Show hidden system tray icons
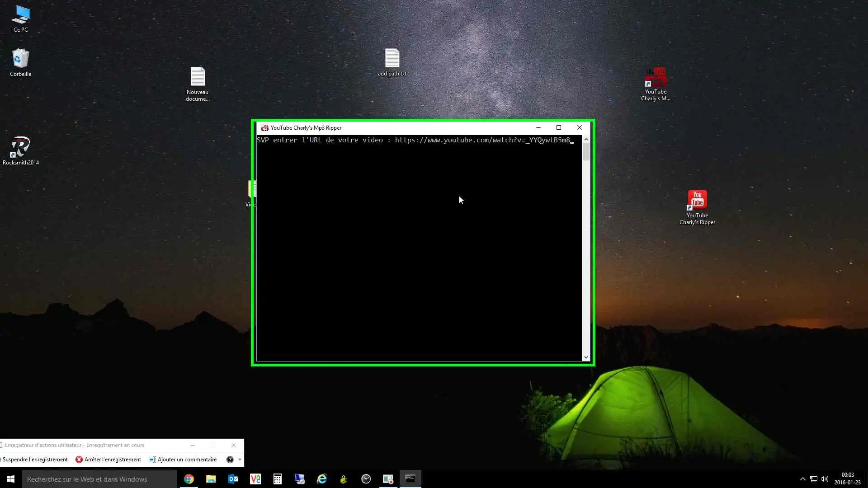868x488 pixels. (802, 479)
